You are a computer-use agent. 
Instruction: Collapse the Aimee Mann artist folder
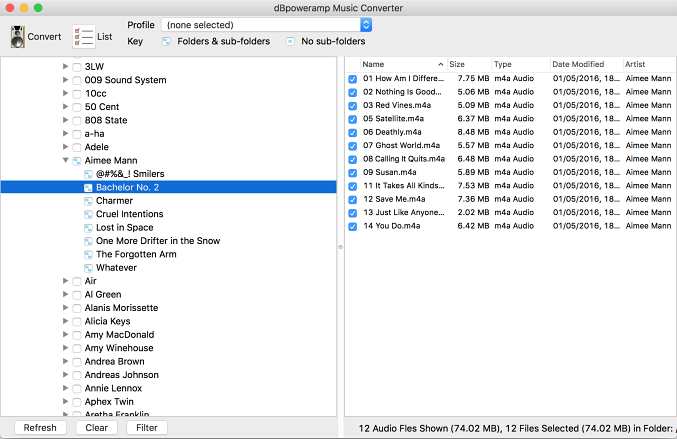tap(65, 160)
